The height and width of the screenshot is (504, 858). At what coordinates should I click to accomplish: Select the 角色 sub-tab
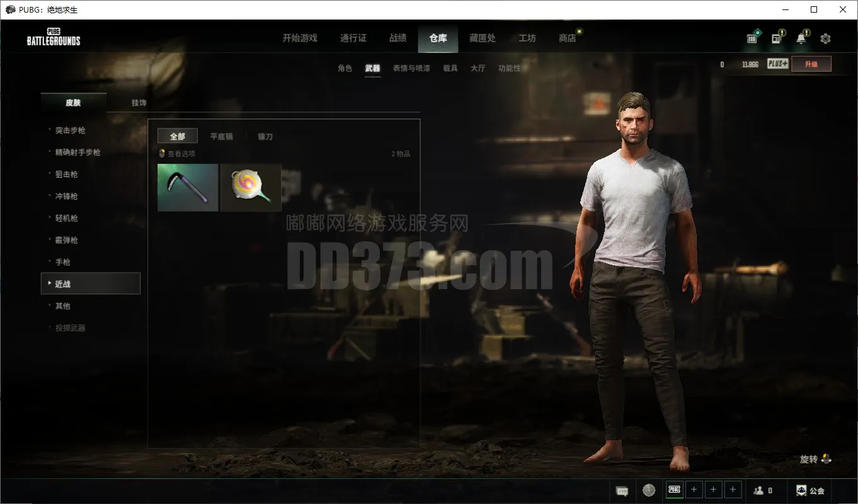[345, 68]
